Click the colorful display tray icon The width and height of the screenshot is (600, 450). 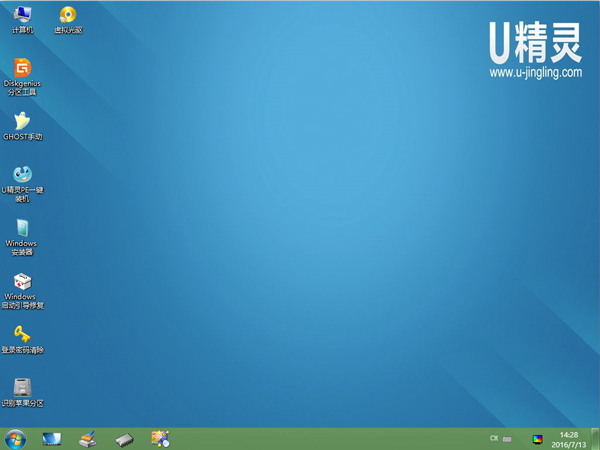coord(538,439)
